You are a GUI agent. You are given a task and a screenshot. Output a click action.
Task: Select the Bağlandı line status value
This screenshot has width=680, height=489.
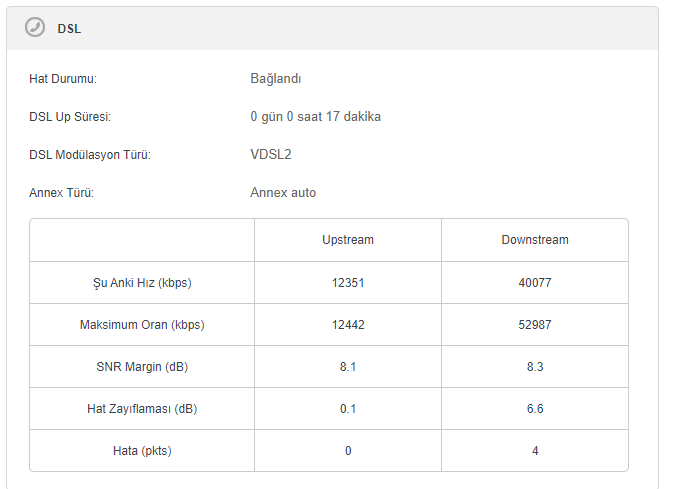tap(276, 79)
